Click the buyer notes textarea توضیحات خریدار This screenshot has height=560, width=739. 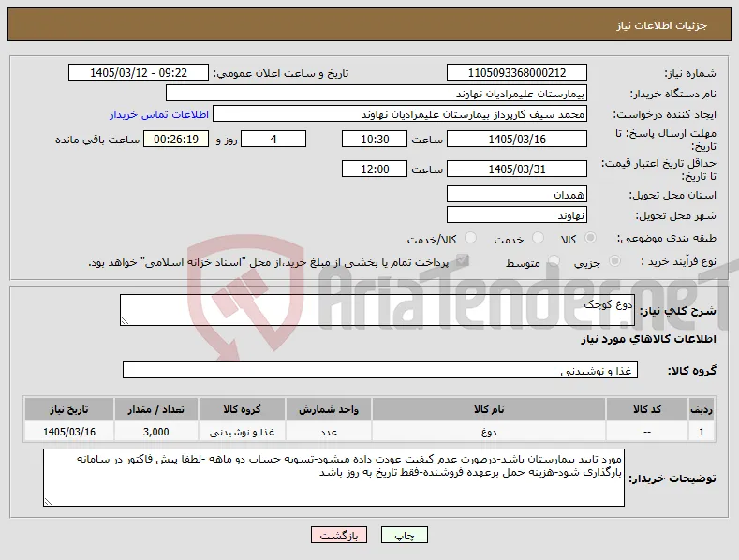tap(333, 478)
